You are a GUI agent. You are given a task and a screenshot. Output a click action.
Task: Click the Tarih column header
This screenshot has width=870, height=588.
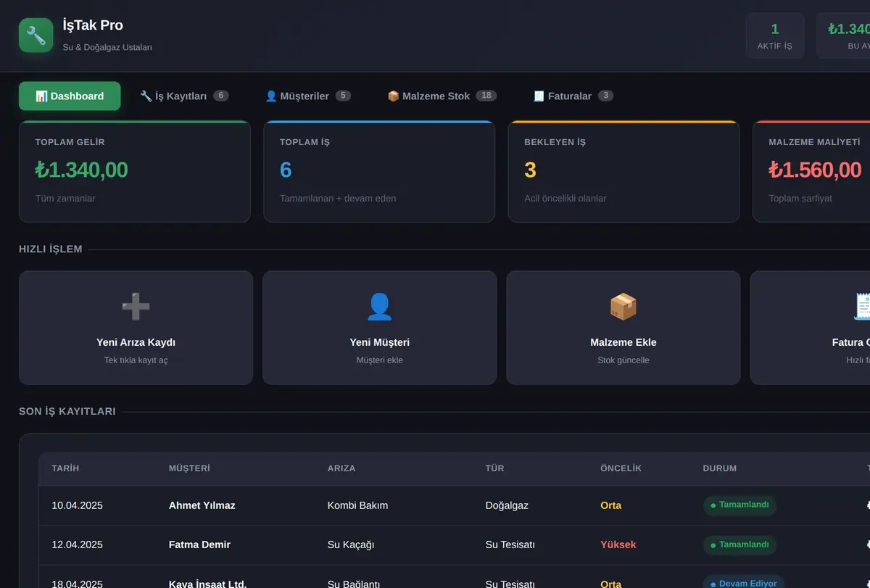tap(65, 468)
